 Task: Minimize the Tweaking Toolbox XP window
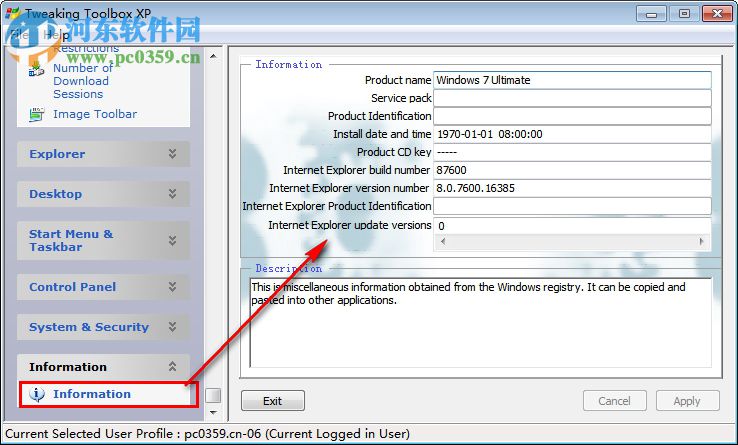(x=651, y=14)
